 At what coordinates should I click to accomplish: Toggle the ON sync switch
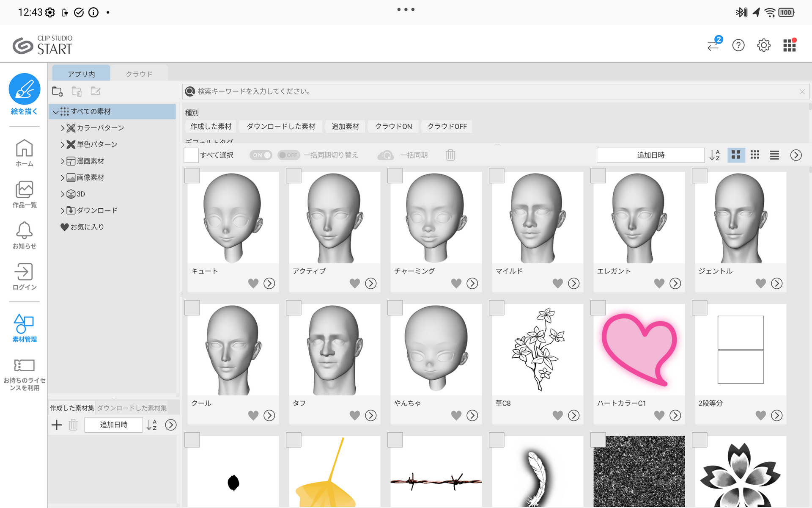pos(261,155)
